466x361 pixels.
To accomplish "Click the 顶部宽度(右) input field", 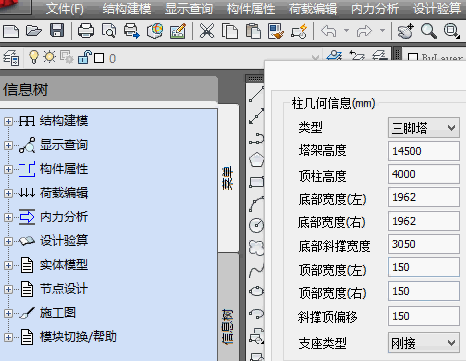I will tap(424, 291).
